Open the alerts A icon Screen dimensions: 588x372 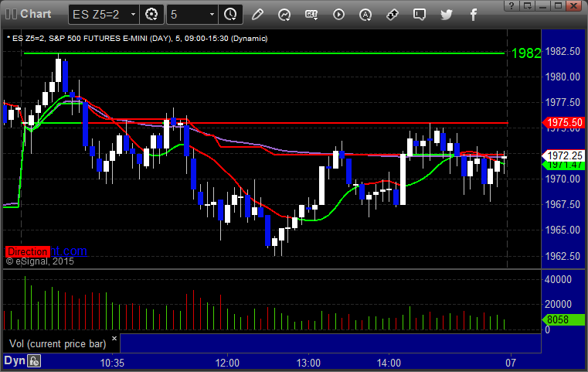[365, 15]
